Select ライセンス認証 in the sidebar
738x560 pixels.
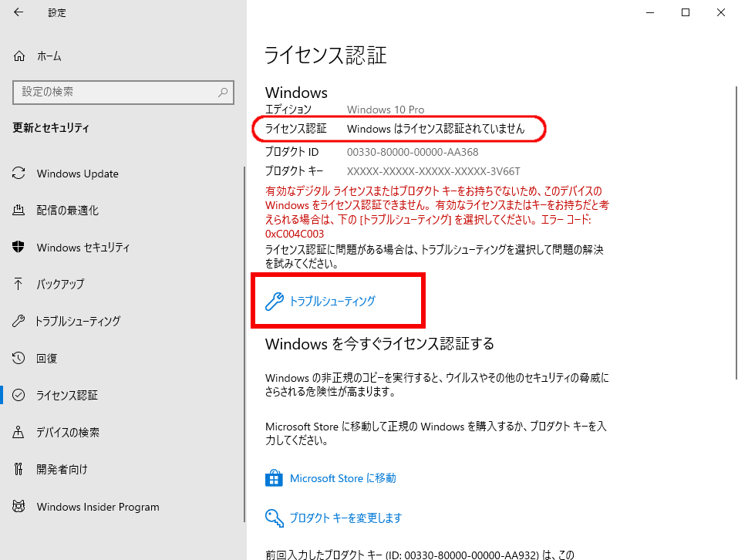67,395
